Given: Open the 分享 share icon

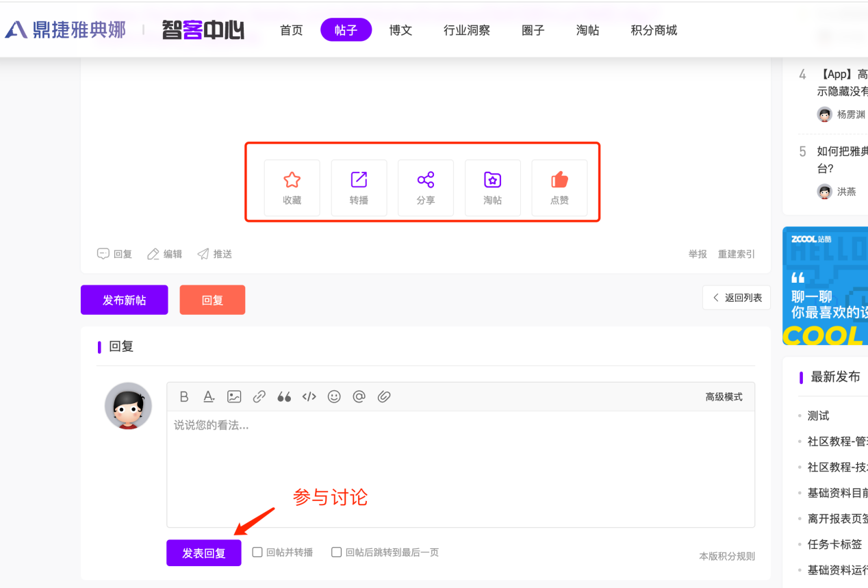Looking at the screenshot, I should (426, 181).
